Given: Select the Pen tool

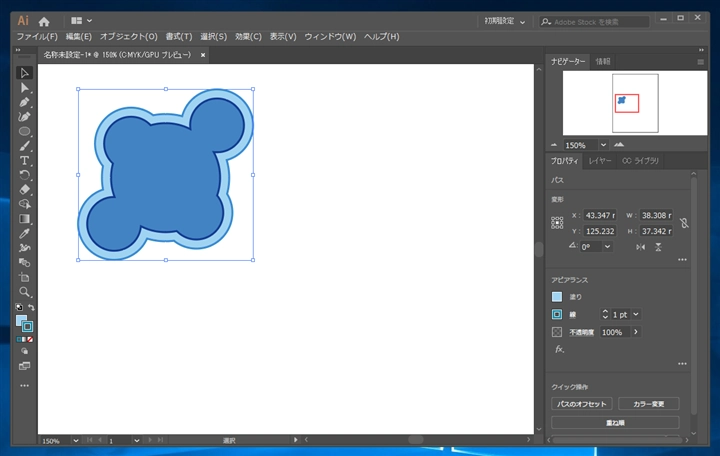Looking at the screenshot, I should click(x=24, y=102).
